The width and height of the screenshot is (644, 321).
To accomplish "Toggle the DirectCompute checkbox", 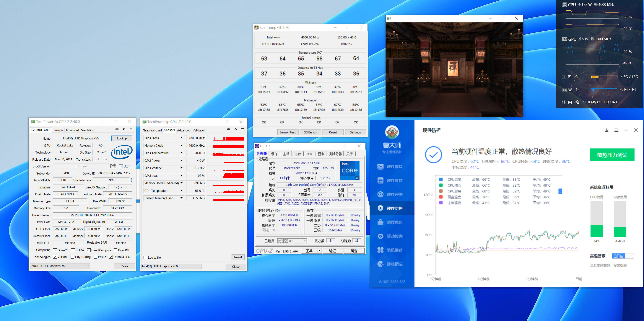I will (x=89, y=250).
